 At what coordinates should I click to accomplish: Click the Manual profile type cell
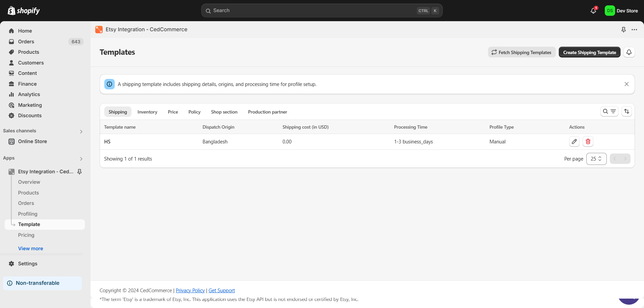pos(497,142)
